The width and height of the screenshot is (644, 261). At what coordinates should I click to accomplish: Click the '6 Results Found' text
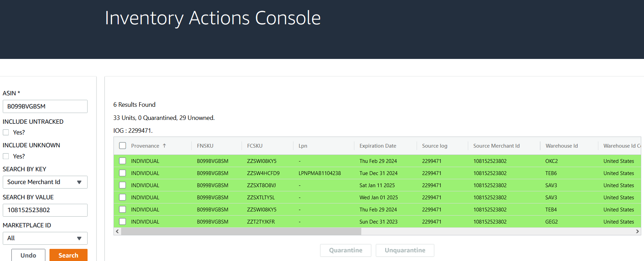[x=134, y=105]
